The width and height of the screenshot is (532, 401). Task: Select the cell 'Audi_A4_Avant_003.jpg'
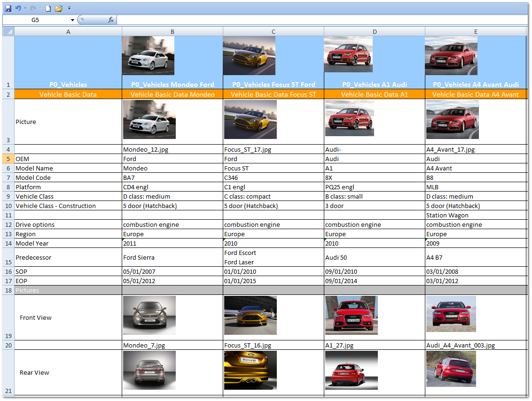click(476, 346)
